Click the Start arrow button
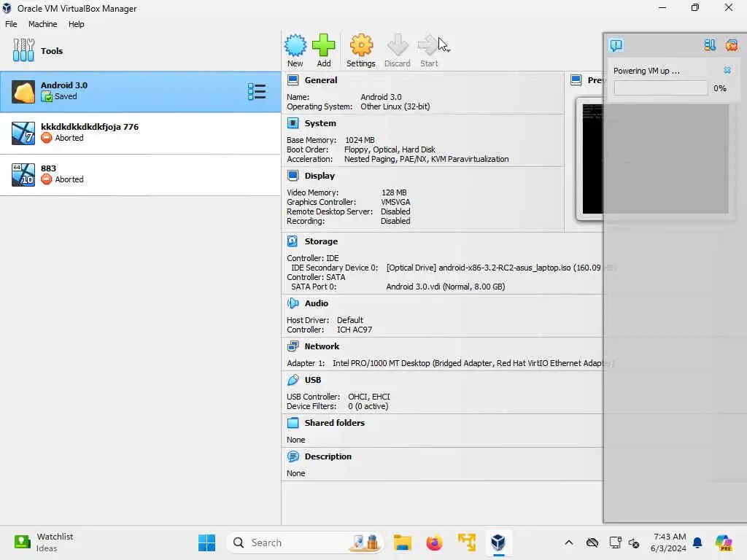747x560 pixels. (428, 50)
